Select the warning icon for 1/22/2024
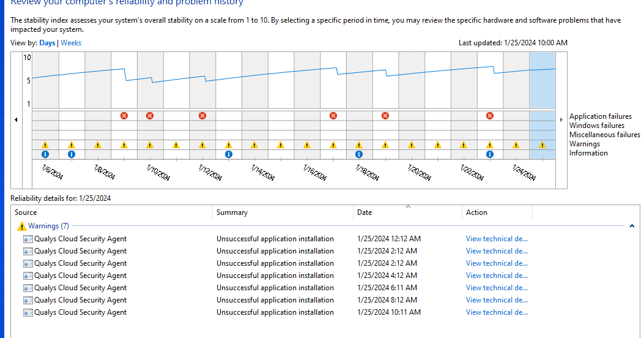The height and width of the screenshot is (338, 644). pos(464,145)
